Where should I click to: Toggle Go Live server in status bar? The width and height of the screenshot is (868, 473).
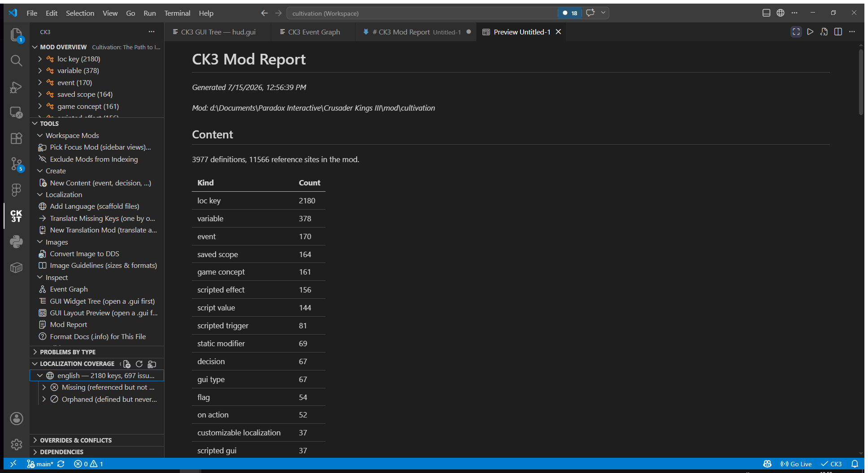tap(796, 464)
